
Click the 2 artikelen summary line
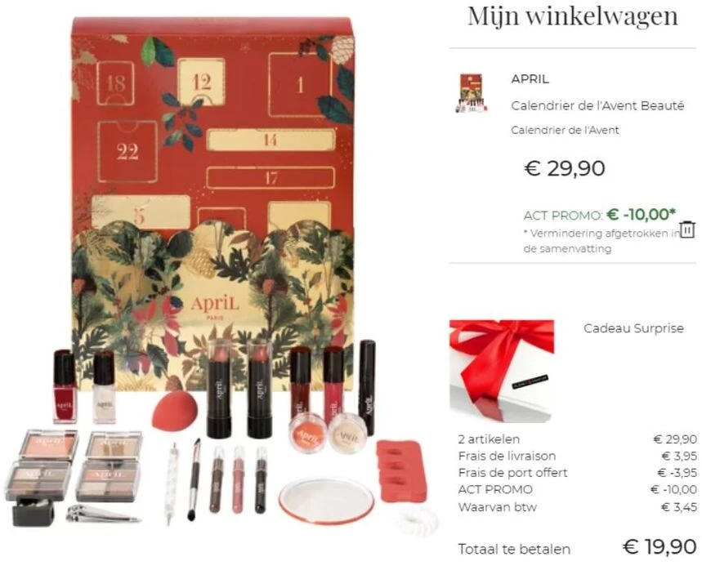tap(577, 439)
